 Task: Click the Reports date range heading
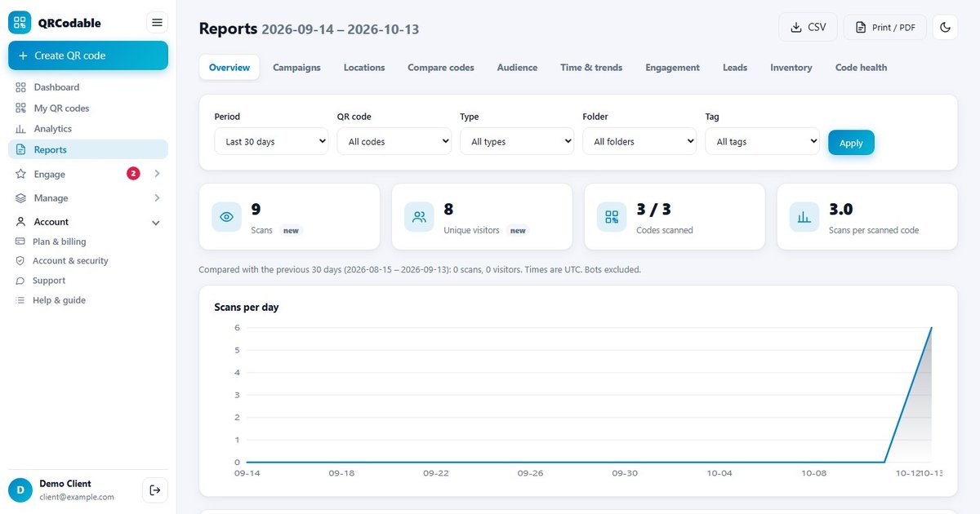point(340,30)
